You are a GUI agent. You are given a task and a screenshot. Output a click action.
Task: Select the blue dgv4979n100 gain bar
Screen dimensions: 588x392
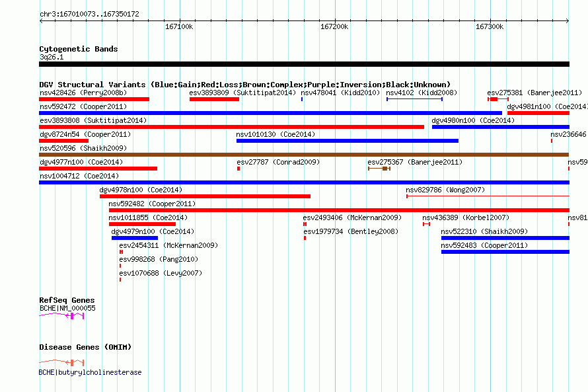tap(135, 238)
